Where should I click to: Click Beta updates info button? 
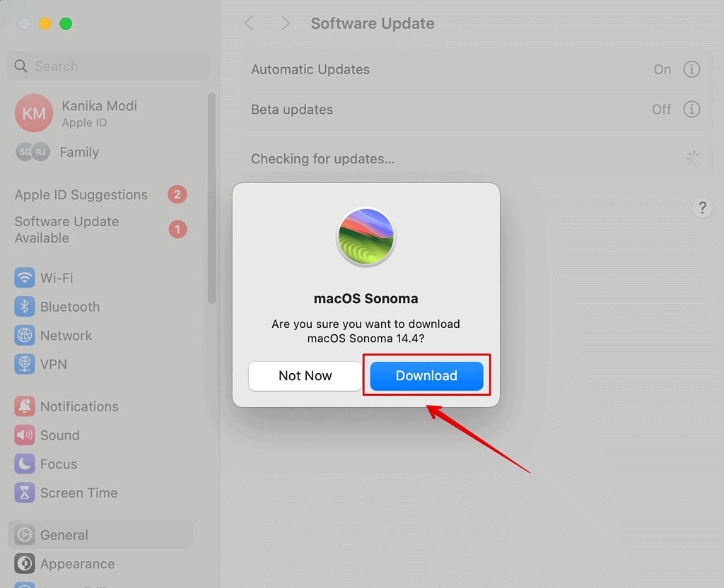[691, 110]
